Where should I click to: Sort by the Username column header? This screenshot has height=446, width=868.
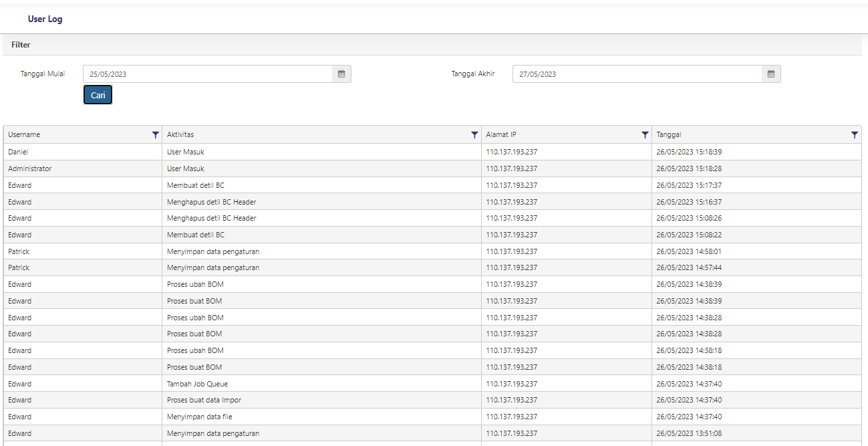24,135
